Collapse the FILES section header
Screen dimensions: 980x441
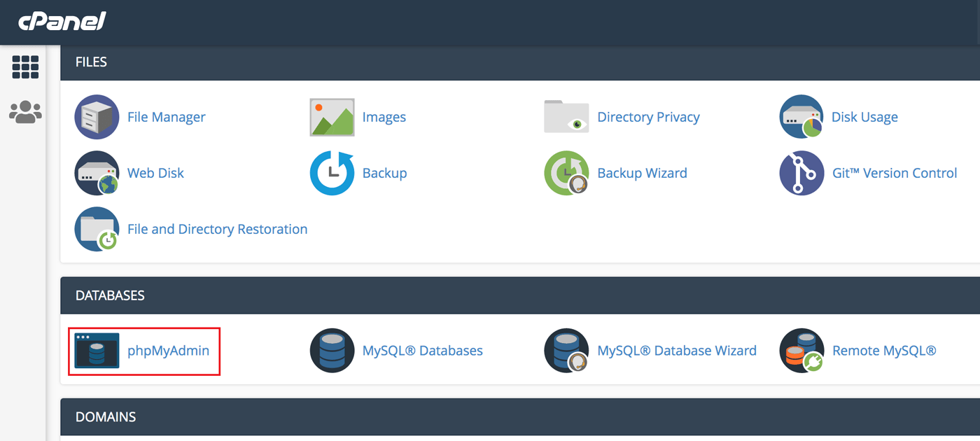point(520,62)
